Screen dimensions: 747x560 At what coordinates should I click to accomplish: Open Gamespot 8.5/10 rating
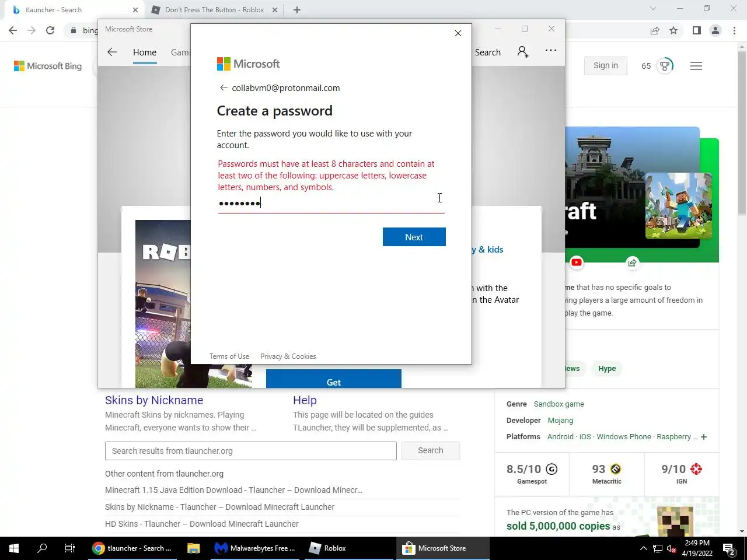532,474
